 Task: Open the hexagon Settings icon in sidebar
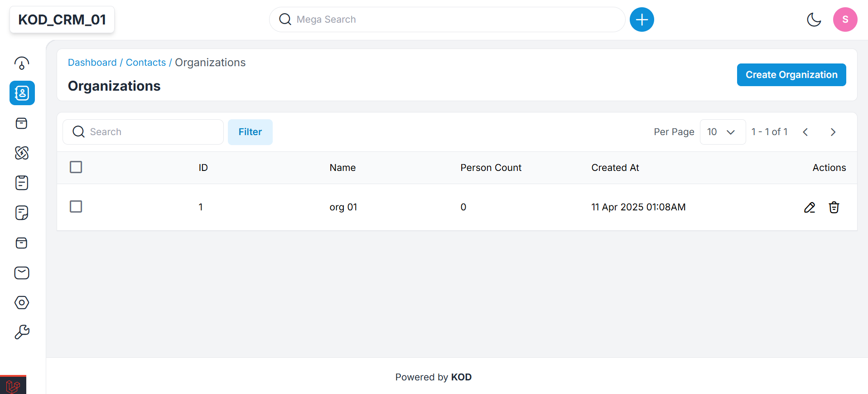pyautogui.click(x=22, y=302)
